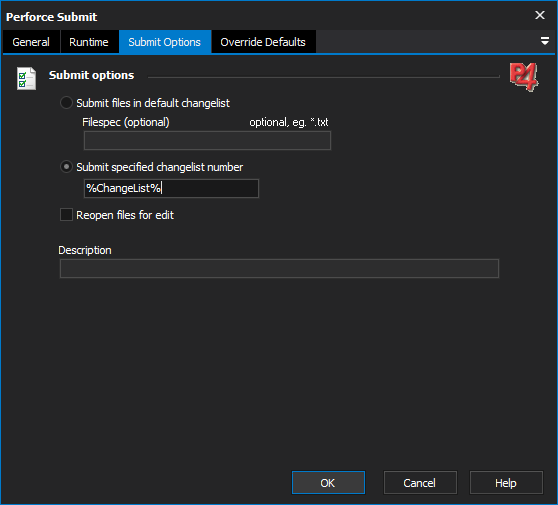
Task: Click the changelist number field with %ChangeList%
Action: 171,188
